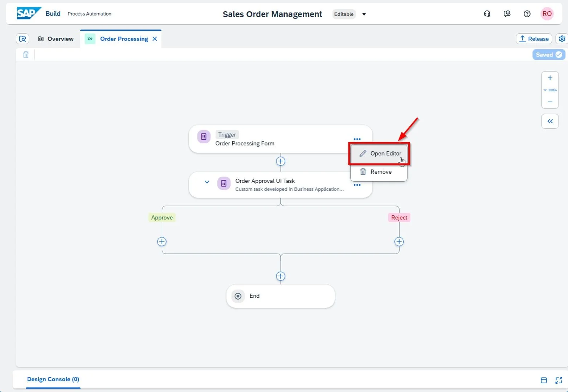The width and height of the screenshot is (568, 392).
Task: Open the headset support icon
Action: (x=487, y=14)
